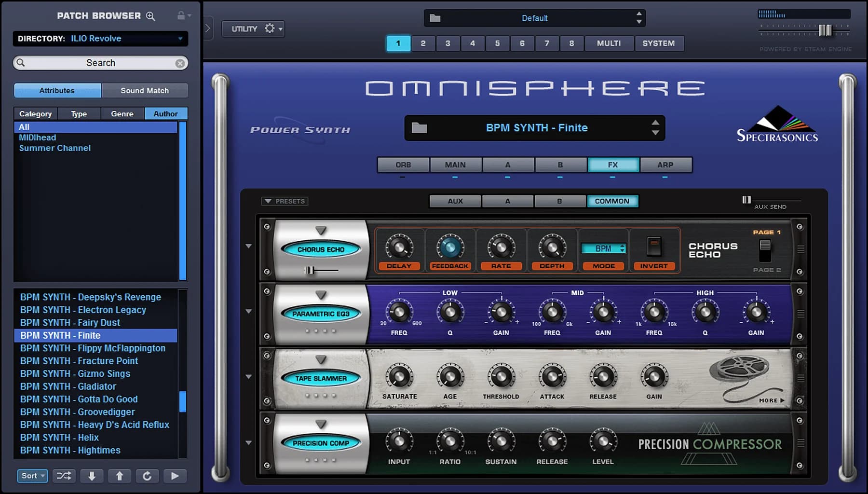Select the BPM SYNTH - Helix patch
This screenshot has height=494, width=868.
[59, 437]
